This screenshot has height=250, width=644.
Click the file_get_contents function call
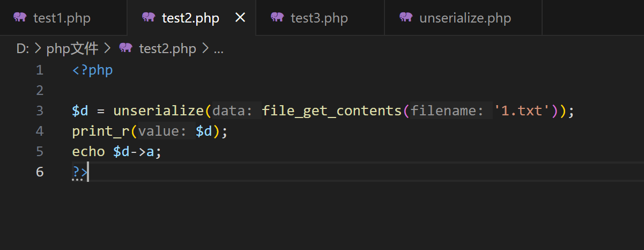(x=332, y=111)
